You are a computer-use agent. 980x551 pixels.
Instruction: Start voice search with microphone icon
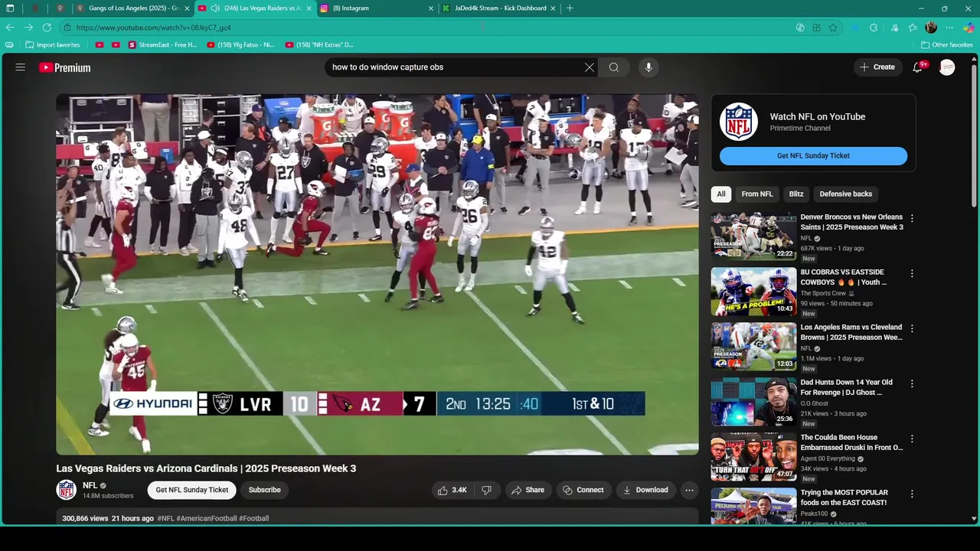coord(648,67)
